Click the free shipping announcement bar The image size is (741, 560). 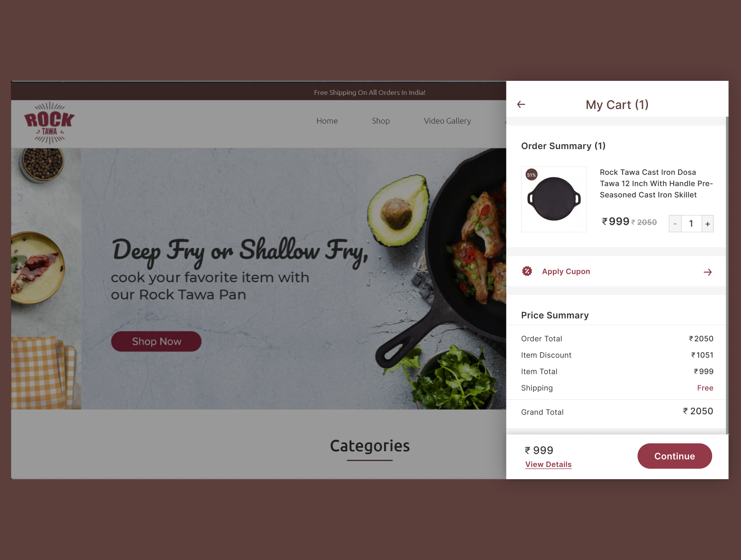[x=258, y=92]
